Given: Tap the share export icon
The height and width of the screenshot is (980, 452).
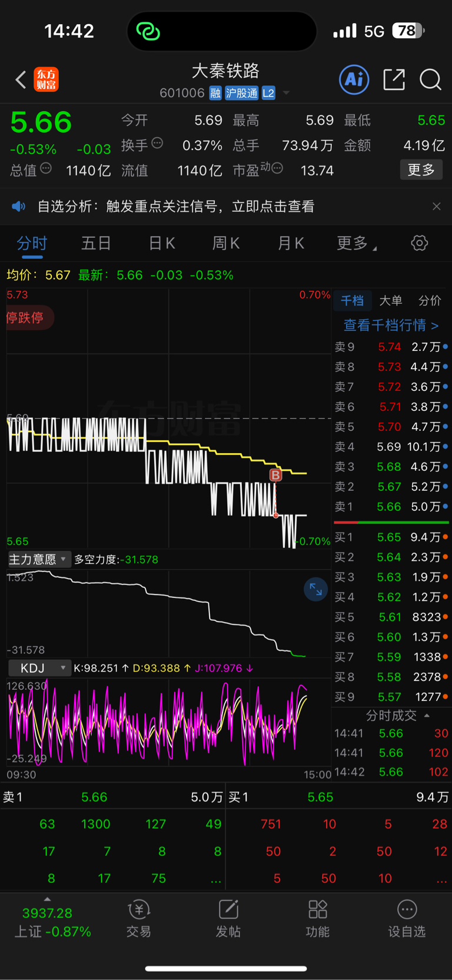Looking at the screenshot, I should tap(394, 79).
